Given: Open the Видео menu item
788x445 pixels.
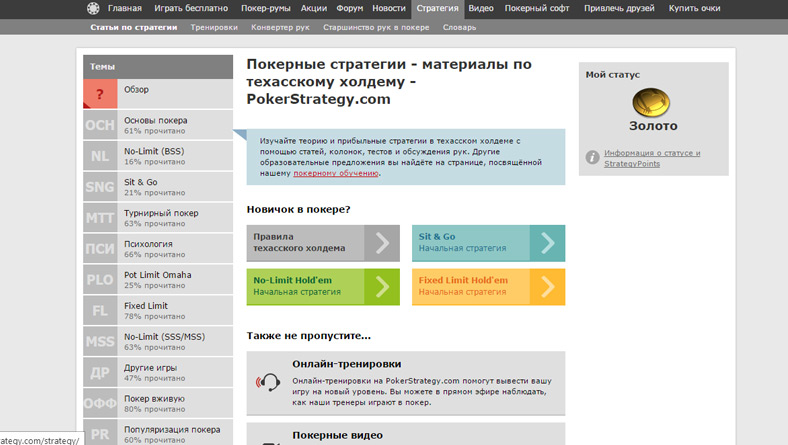Looking at the screenshot, I should [481, 8].
